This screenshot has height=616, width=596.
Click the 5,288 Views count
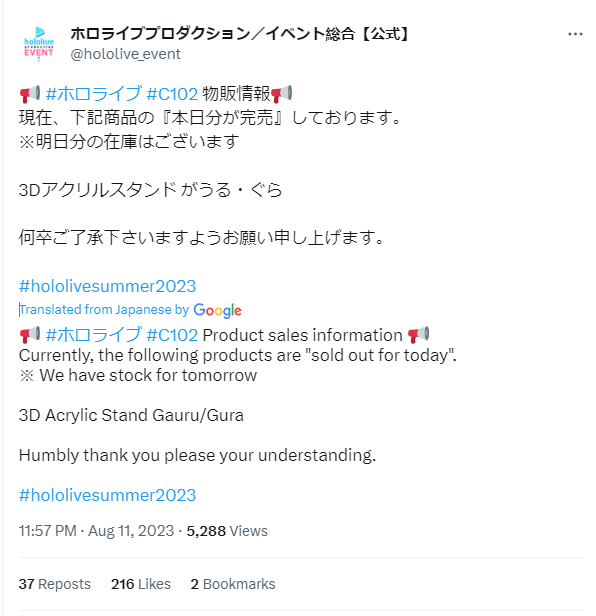227,531
